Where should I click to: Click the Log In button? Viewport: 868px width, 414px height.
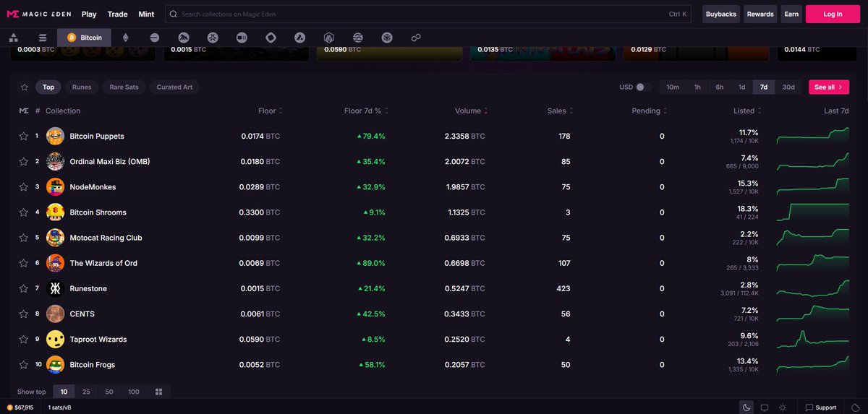pos(833,14)
